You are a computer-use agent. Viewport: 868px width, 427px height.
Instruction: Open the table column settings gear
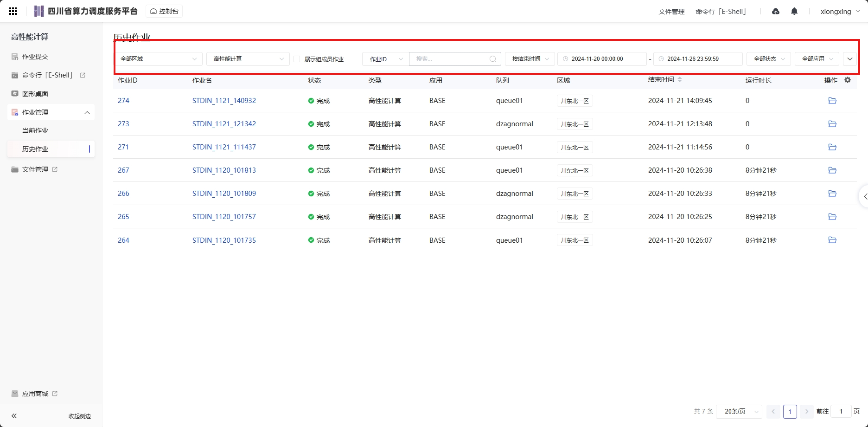click(848, 80)
